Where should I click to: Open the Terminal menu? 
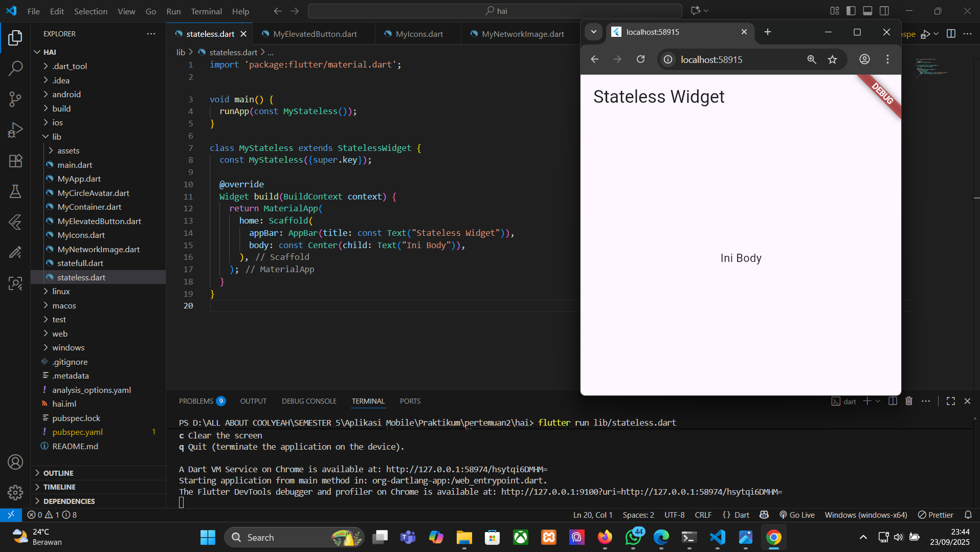[x=206, y=11]
